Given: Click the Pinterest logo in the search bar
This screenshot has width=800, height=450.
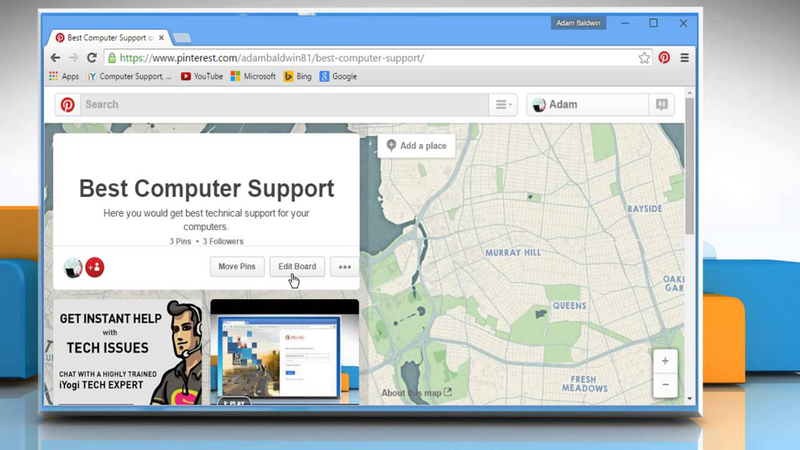Looking at the screenshot, I should [68, 105].
